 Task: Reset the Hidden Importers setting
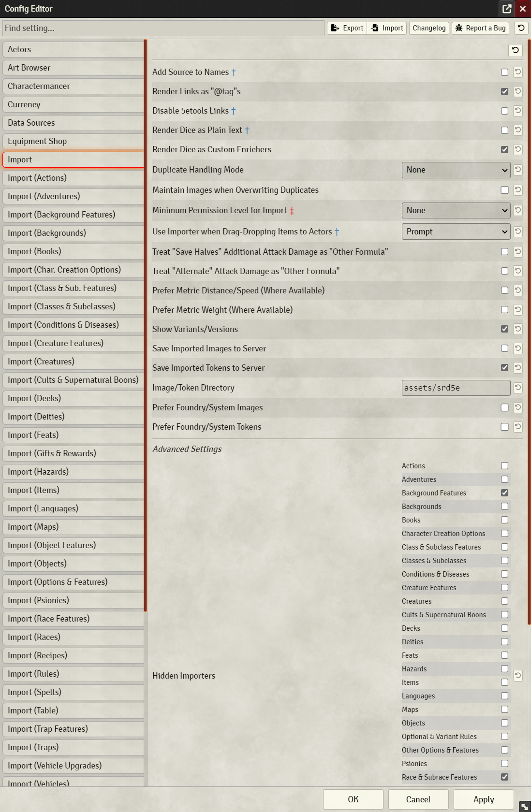(x=517, y=676)
